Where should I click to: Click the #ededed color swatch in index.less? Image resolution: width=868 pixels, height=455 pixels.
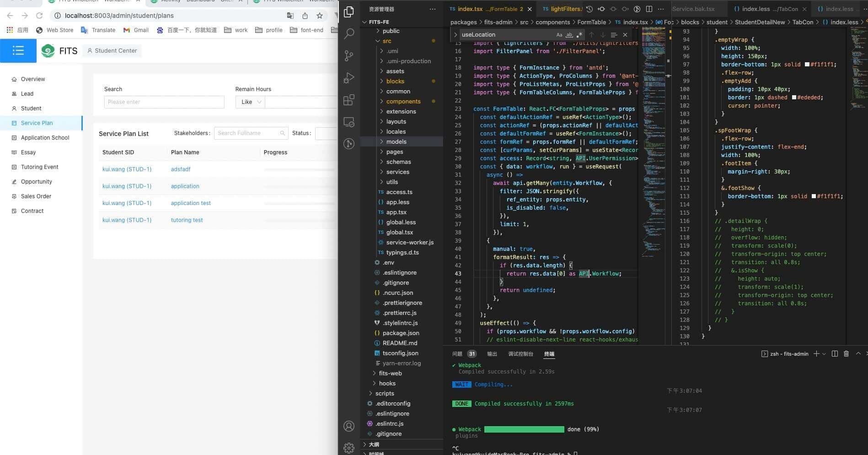[794, 97]
